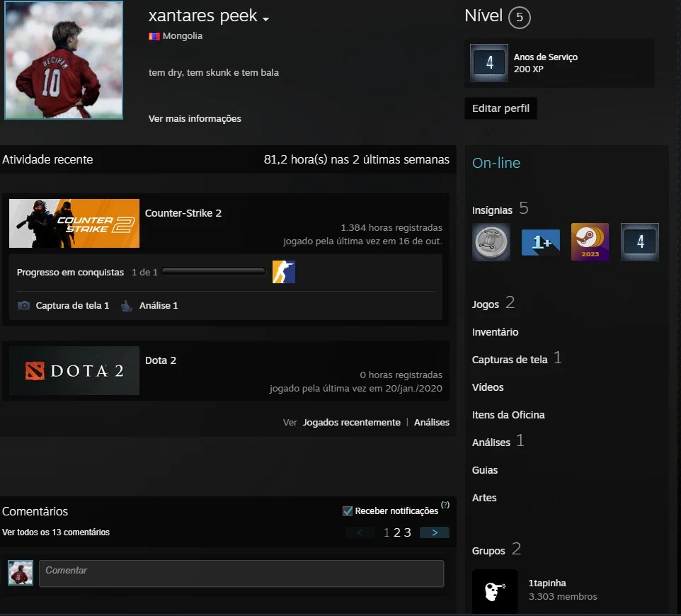Open Jogados recentemente link
This screenshot has height=616, width=681.
(x=351, y=422)
